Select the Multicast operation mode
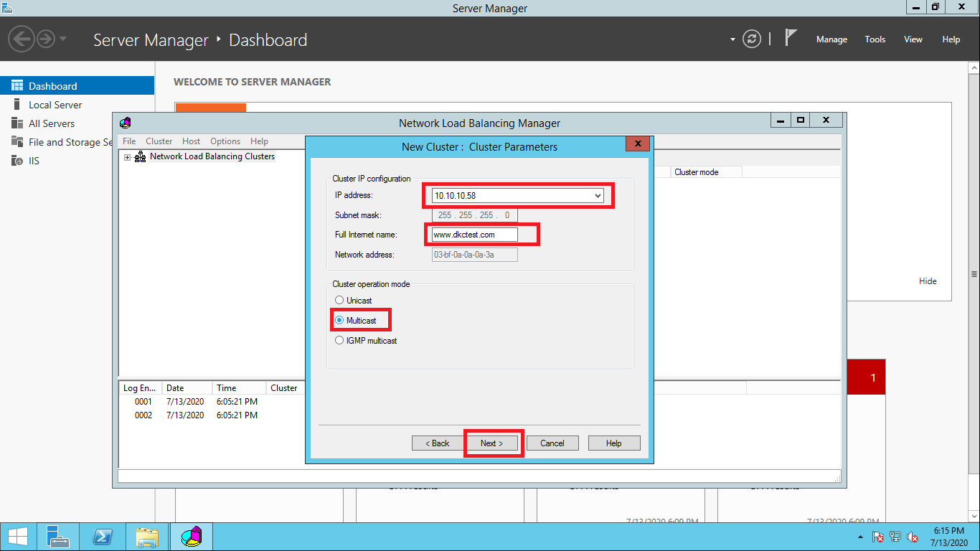The image size is (980, 551). pyautogui.click(x=339, y=320)
